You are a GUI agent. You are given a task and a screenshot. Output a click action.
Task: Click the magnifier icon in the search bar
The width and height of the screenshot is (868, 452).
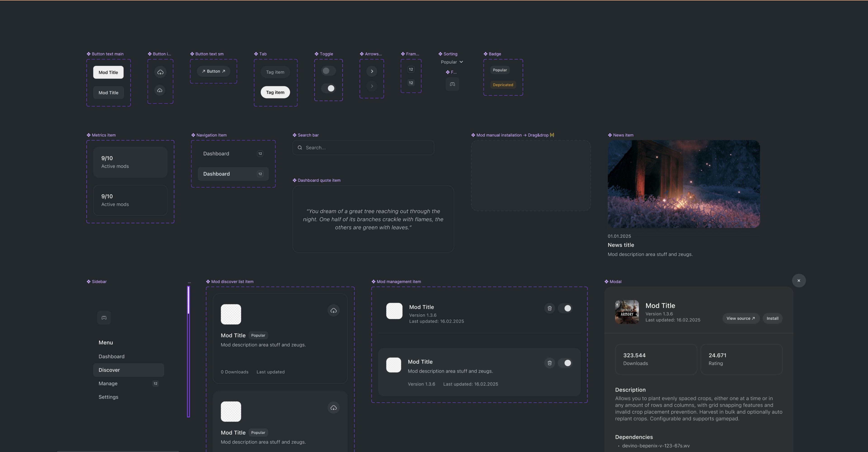(300, 148)
